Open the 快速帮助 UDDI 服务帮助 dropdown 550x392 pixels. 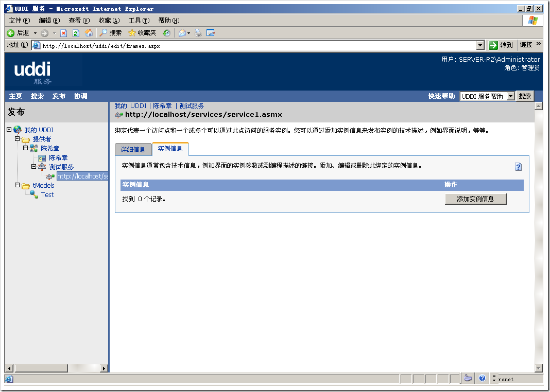[x=487, y=96]
